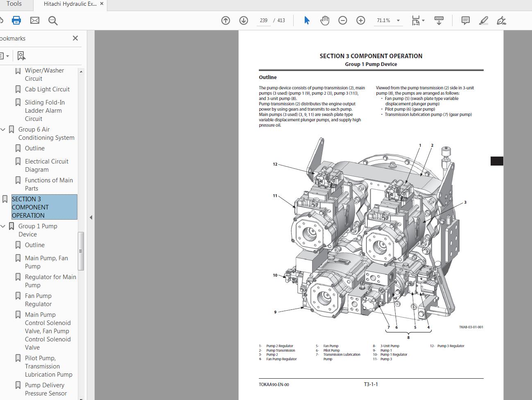The image size is (532, 400).
Task: Collapse the Group 1 Pump Device bookmark
Action: pyautogui.click(x=3, y=226)
